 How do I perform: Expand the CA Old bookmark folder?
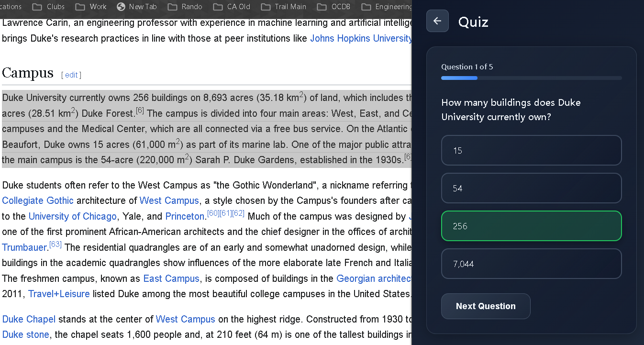click(x=232, y=7)
